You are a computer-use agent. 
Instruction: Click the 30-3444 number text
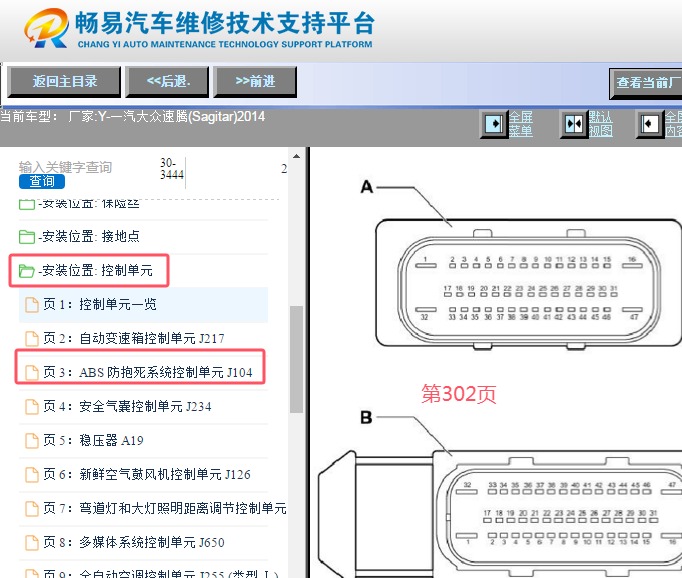172,169
